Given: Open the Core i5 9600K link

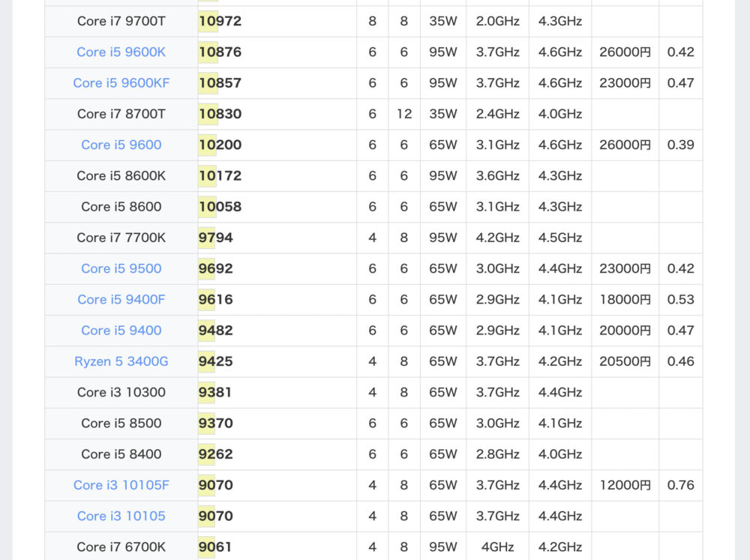Looking at the screenshot, I should (x=121, y=52).
